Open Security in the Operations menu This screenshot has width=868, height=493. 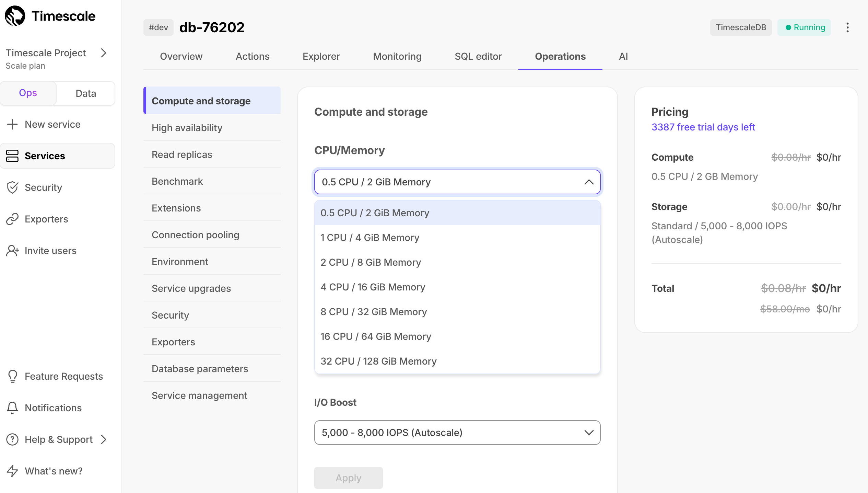(x=212, y=315)
